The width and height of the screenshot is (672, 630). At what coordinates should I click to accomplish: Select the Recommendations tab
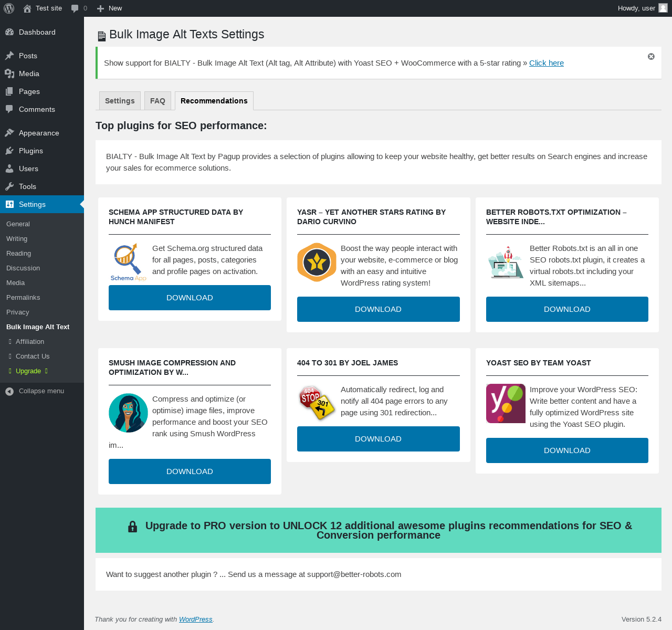point(214,101)
